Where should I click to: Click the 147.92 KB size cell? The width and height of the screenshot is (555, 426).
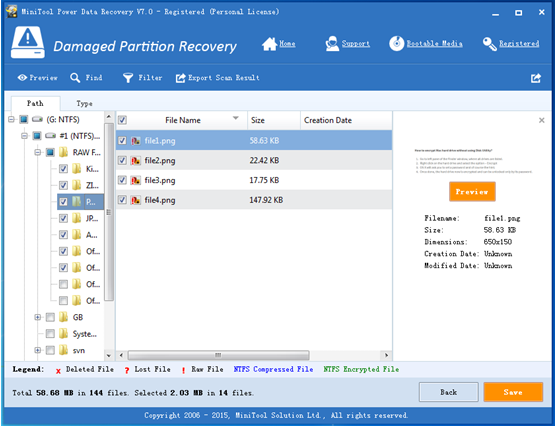pos(266,200)
